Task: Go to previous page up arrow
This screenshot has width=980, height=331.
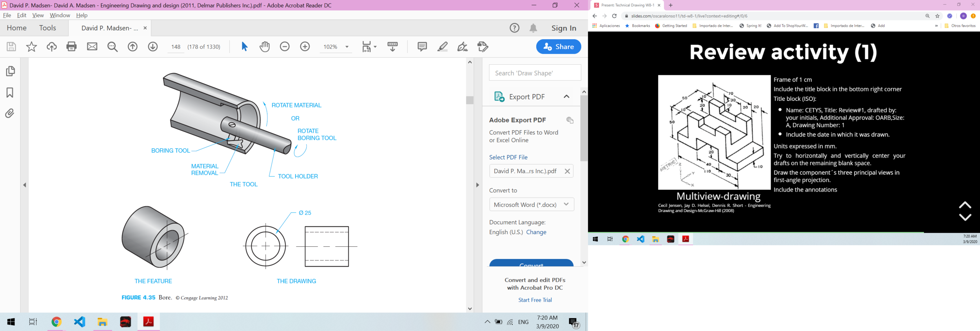Action: click(x=133, y=47)
